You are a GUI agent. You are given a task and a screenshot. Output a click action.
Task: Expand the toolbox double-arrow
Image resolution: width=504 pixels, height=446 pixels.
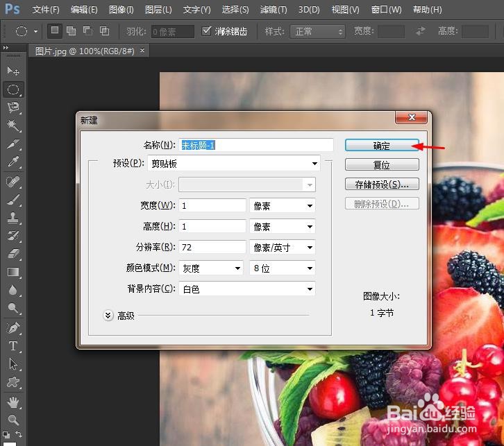pos(6,48)
